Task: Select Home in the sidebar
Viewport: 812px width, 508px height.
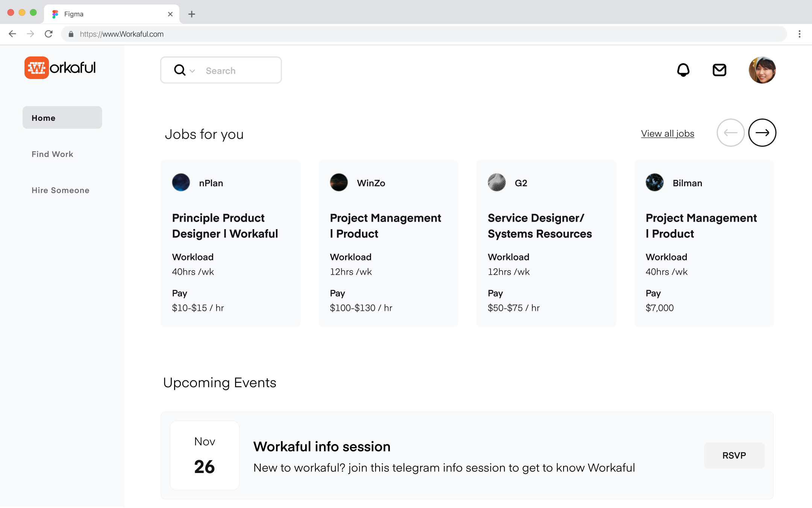Action: [62, 118]
